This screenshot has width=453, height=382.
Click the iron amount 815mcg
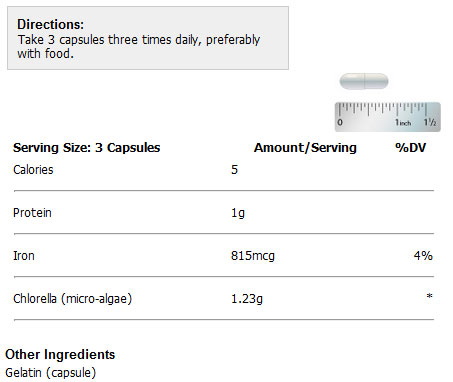253,256
